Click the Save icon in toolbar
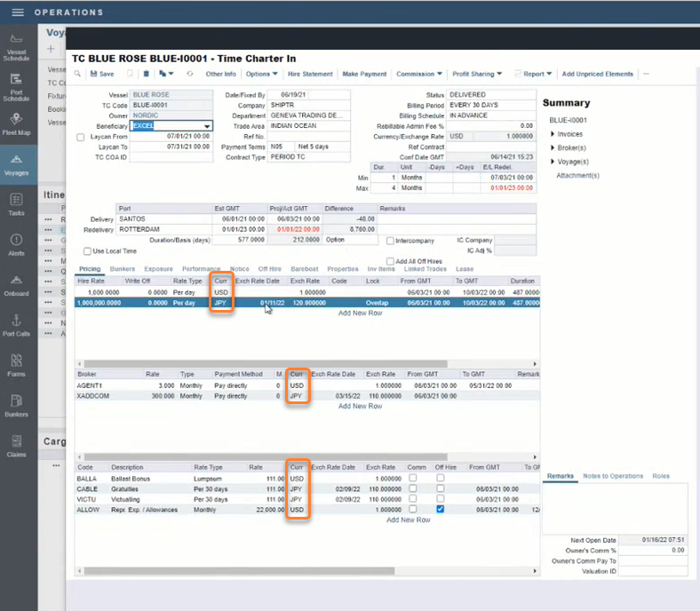Screen dimensions: 700x611 point(100,74)
